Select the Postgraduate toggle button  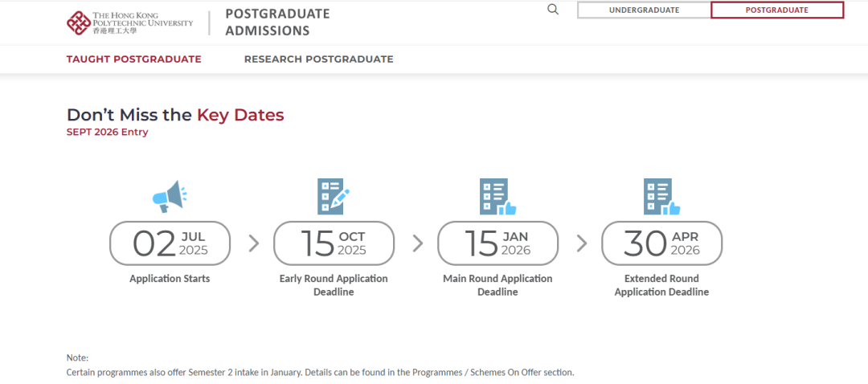click(x=777, y=10)
